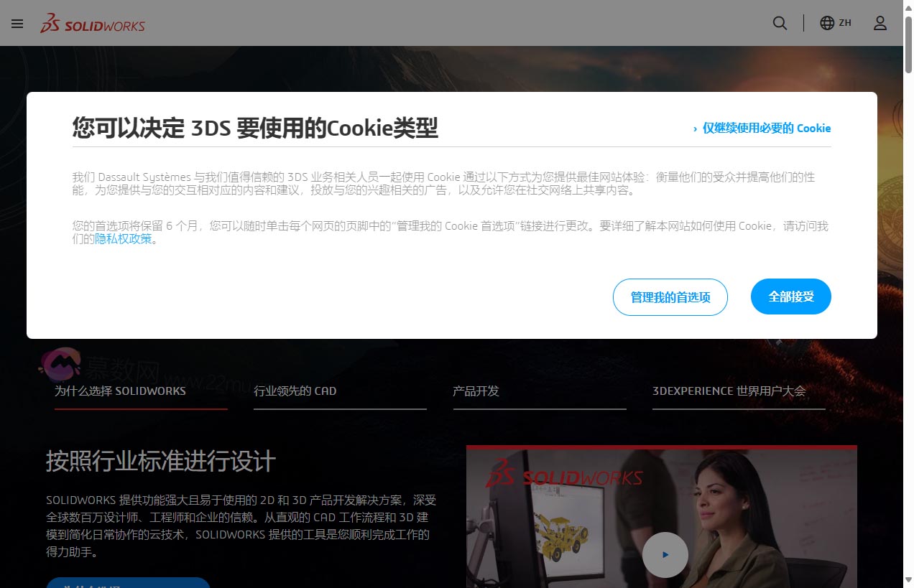Click 仅继续使用必要的 Cookie link
The width and height of the screenshot is (914, 588).
(x=766, y=129)
